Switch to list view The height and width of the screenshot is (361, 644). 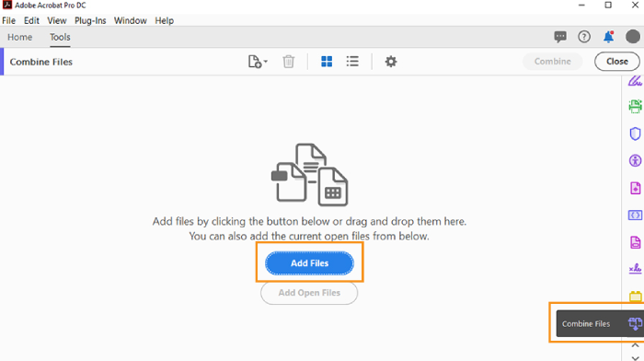352,62
